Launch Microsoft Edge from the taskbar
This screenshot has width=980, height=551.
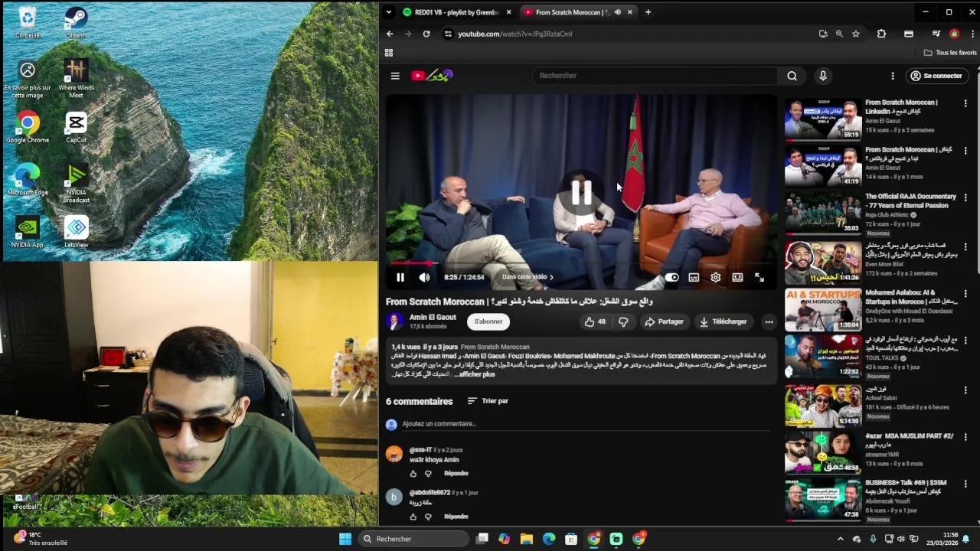click(549, 539)
